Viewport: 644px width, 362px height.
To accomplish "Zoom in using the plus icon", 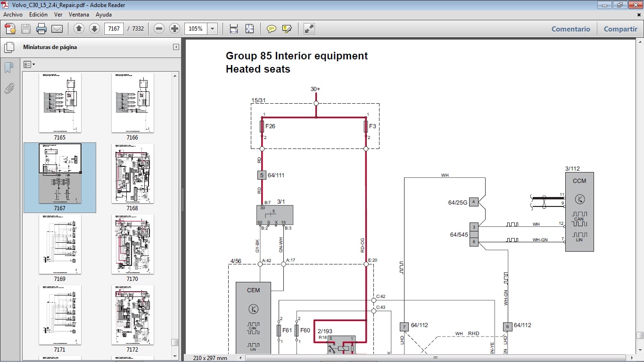I will 174,28.
